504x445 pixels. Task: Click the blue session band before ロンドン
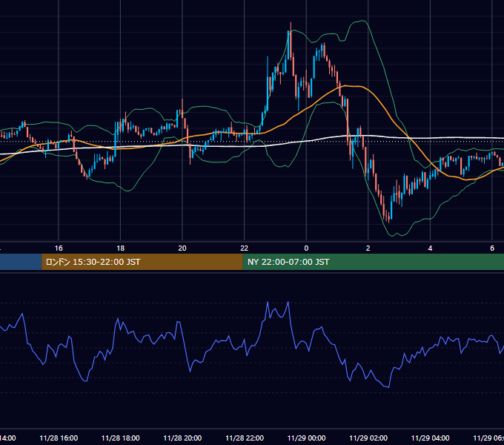click(21, 262)
